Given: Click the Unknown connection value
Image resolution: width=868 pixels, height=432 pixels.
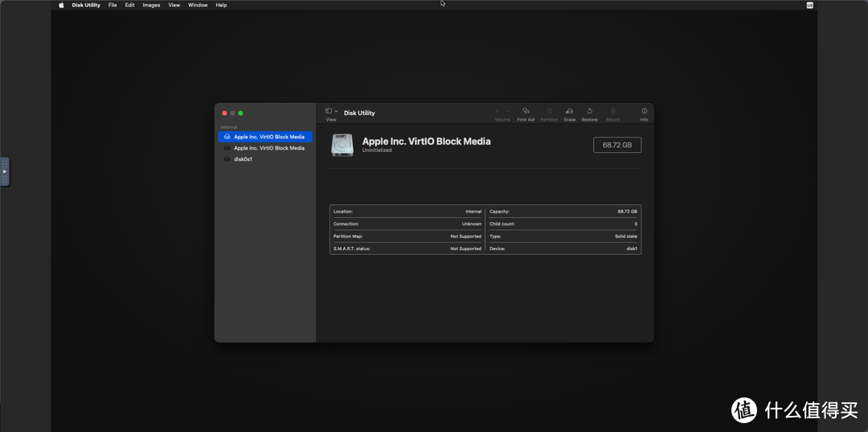Looking at the screenshot, I should pyautogui.click(x=472, y=224).
